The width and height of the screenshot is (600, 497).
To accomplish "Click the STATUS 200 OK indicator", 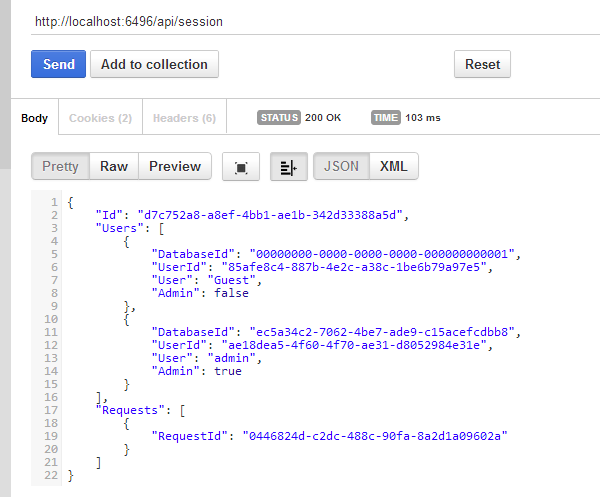I will [x=300, y=117].
